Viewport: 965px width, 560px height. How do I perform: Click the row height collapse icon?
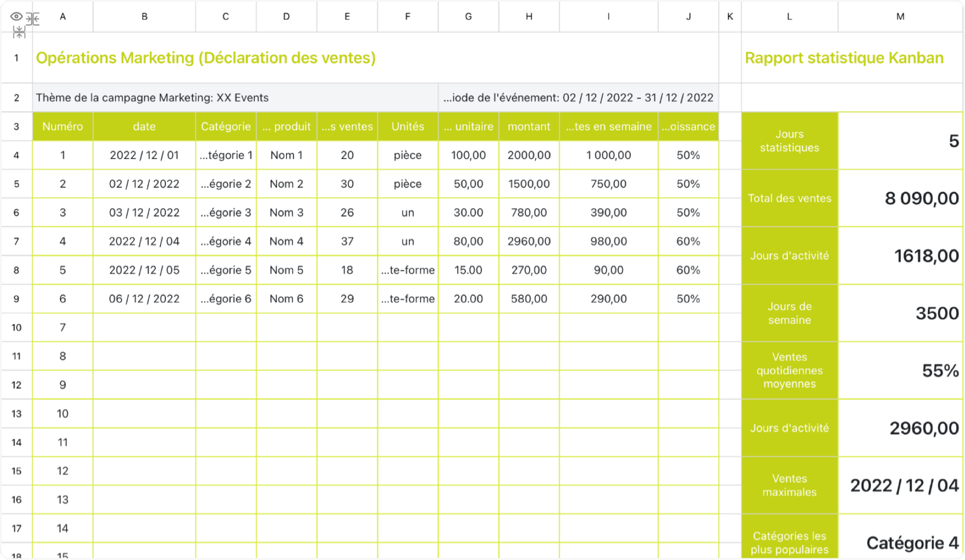click(19, 32)
